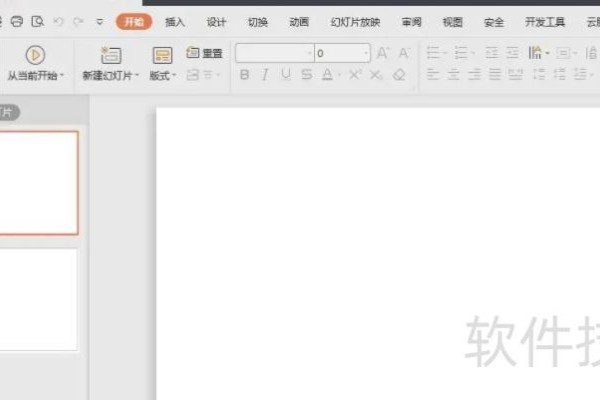
Task: Click the 版式 layout icon
Action: point(162,55)
